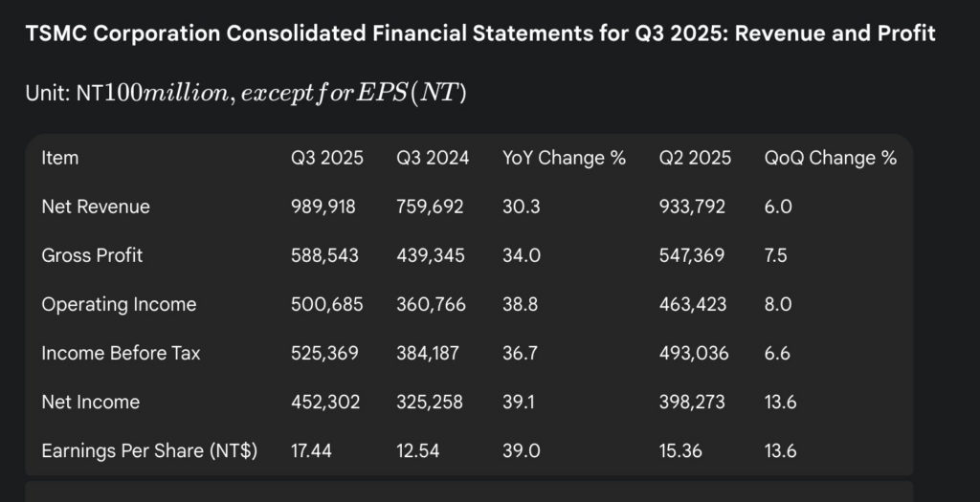Click the TSMC Consolidated Financial Statements title
The image size is (980, 502).
[x=480, y=34]
